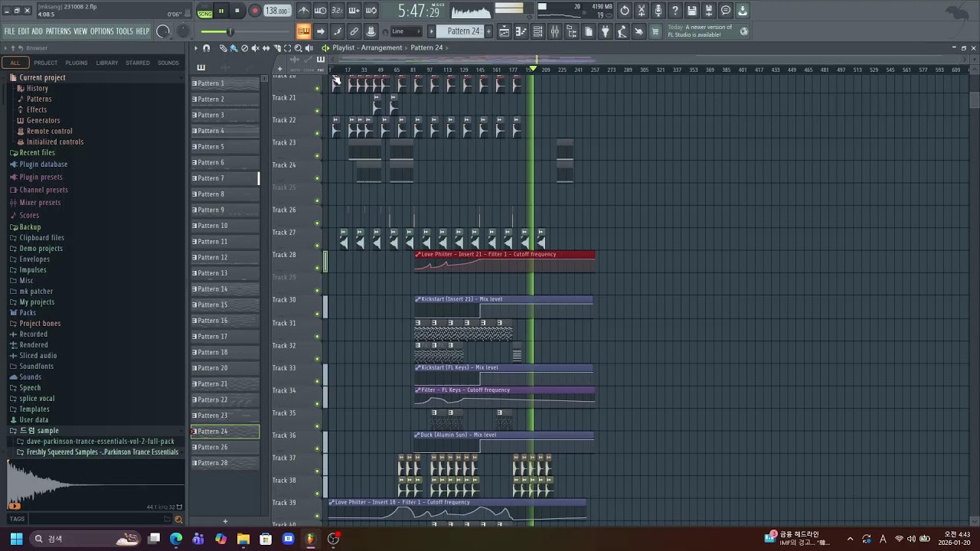Open the FILE menu

click(x=10, y=31)
